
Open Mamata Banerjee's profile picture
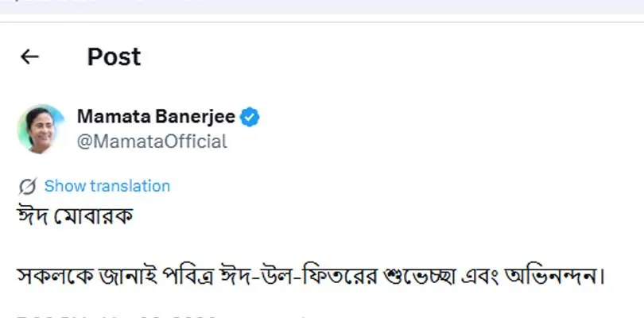click(41, 128)
